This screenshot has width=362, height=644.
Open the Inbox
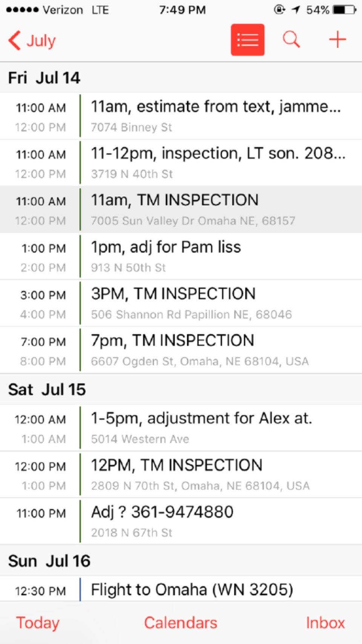tap(325, 623)
